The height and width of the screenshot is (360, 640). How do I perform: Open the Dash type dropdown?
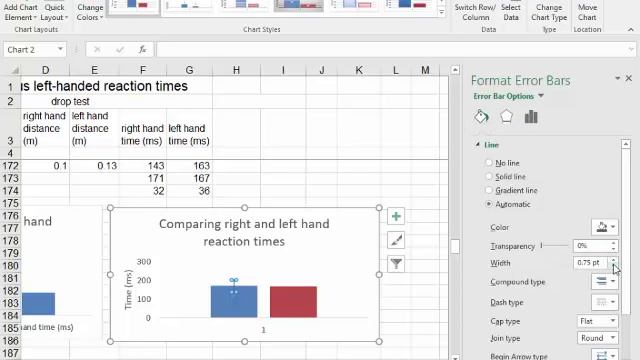tap(605, 302)
